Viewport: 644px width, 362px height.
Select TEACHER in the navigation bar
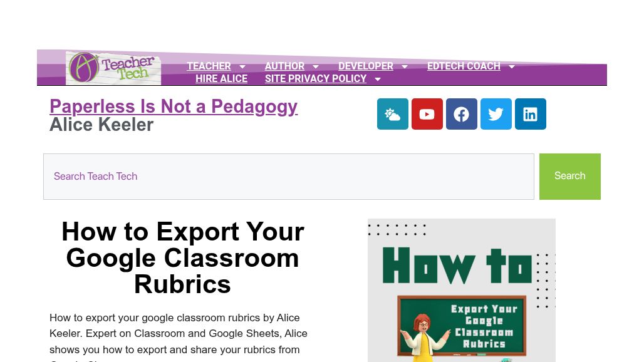(209, 66)
